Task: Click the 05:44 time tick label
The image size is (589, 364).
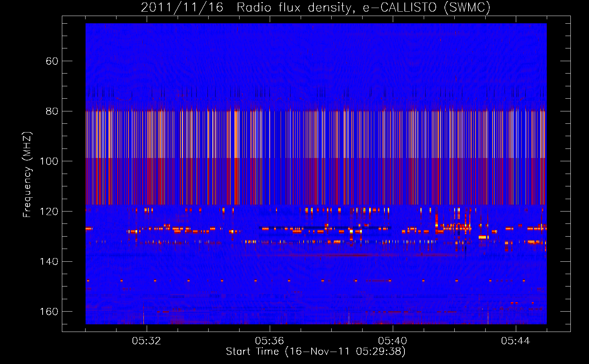Action: [515, 341]
